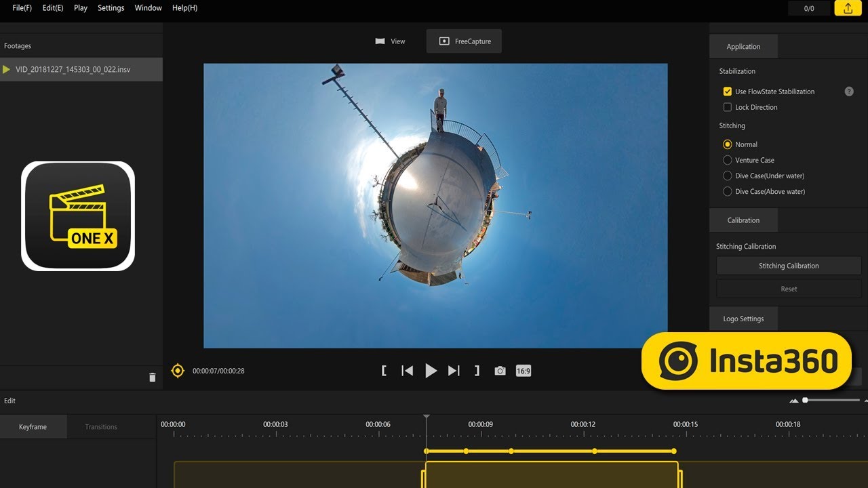Select the Keyframe tab

[x=33, y=427]
